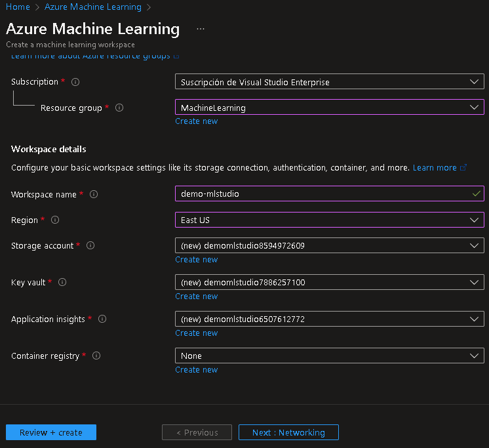
Task: Click the Subscription label text
Action: point(35,82)
